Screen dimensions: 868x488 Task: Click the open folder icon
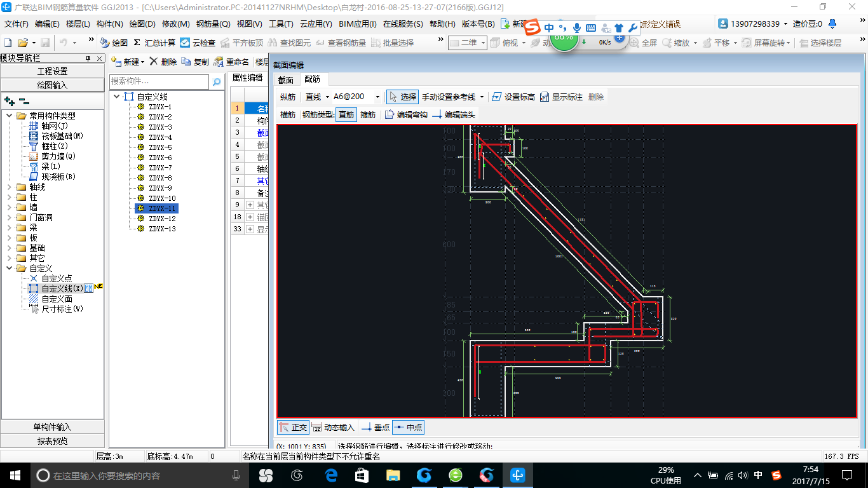coord(22,43)
